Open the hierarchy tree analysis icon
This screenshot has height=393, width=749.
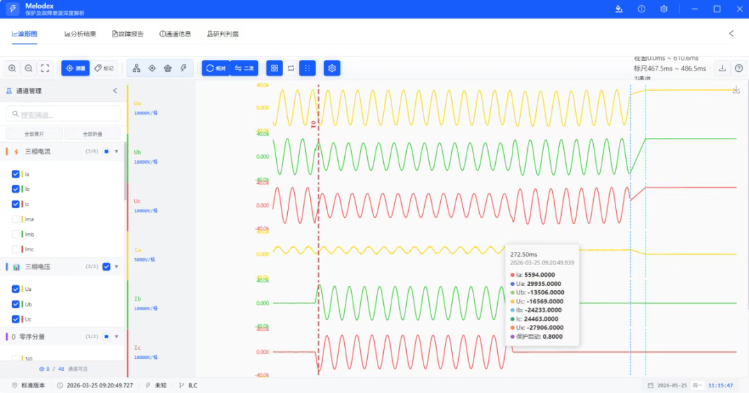(x=137, y=68)
